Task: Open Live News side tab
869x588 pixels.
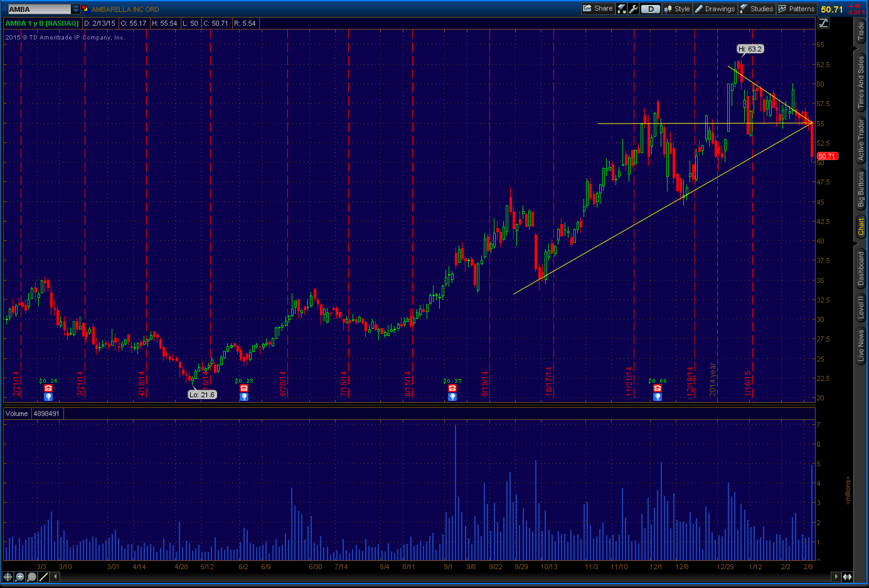Action: [861, 345]
